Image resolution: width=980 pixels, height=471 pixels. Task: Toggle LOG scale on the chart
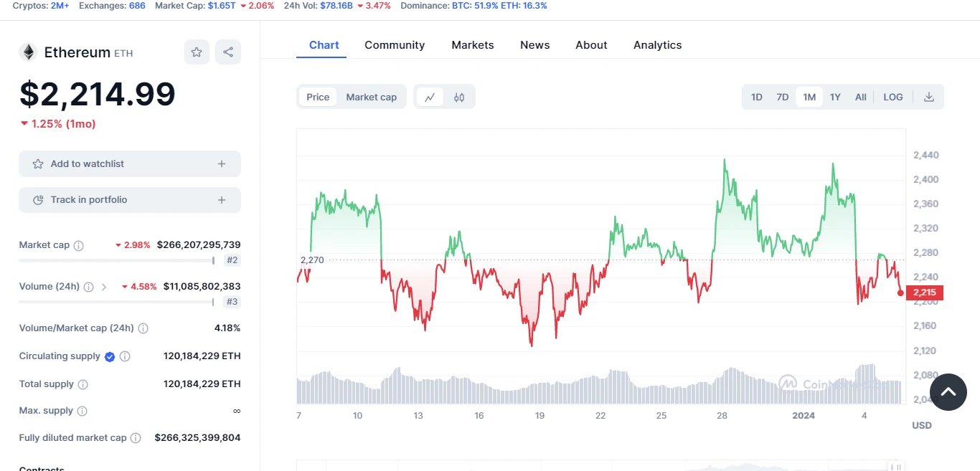coord(893,97)
